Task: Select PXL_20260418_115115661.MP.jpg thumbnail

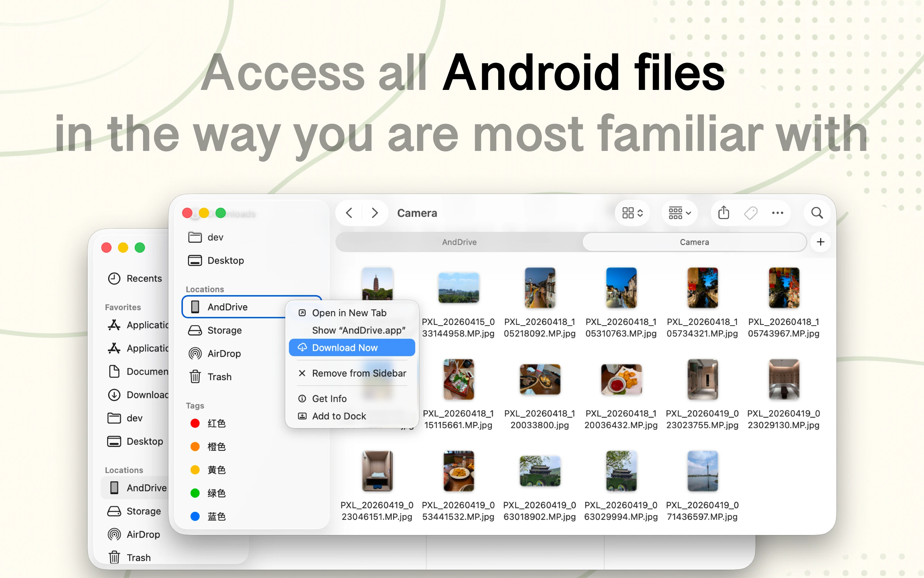Action: coord(458,380)
